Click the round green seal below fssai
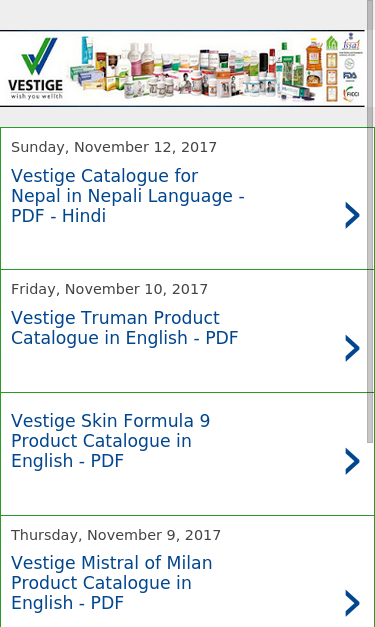375x627 pixels. point(349,64)
